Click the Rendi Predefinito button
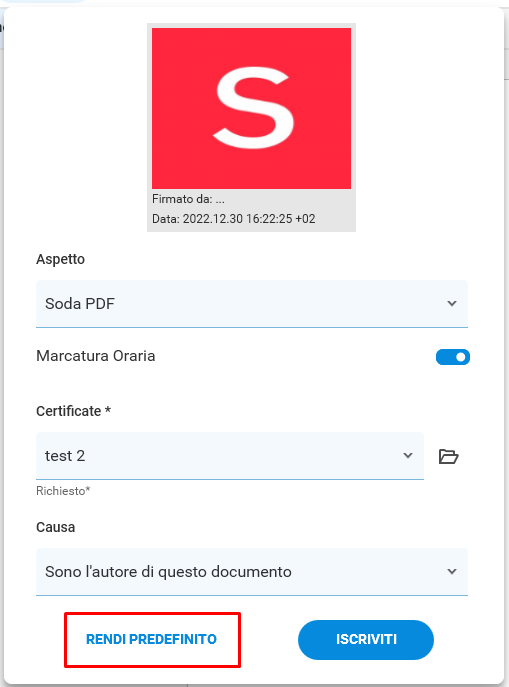The height and width of the screenshot is (687, 509). click(152, 639)
